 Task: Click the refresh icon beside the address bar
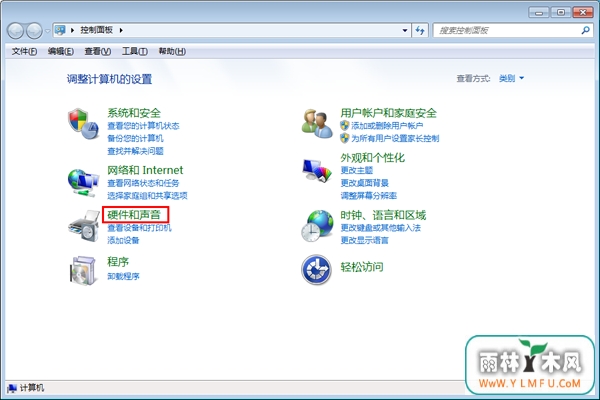[x=420, y=30]
